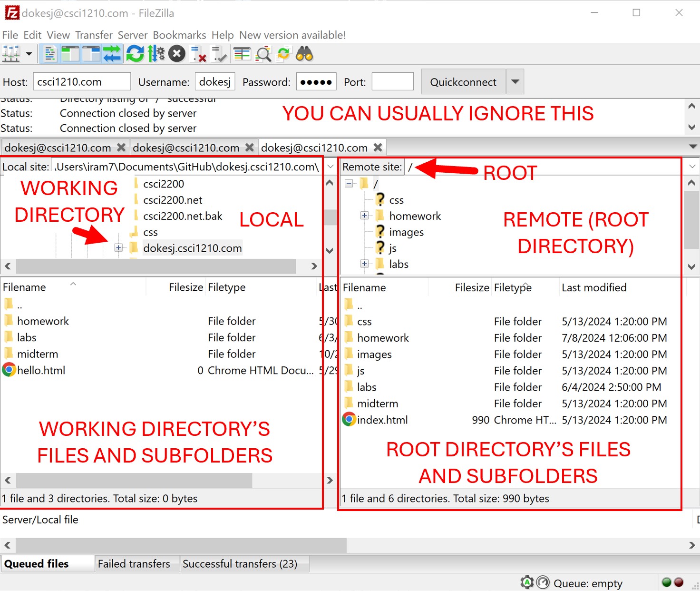Select hello.html in the local file list
Image resolution: width=700 pixels, height=591 pixels.
(41, 370)
